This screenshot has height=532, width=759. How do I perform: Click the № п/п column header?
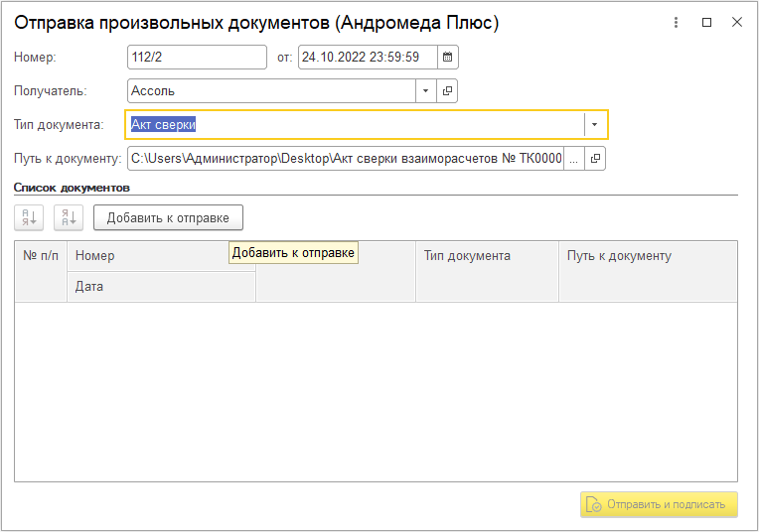[41, 271]
